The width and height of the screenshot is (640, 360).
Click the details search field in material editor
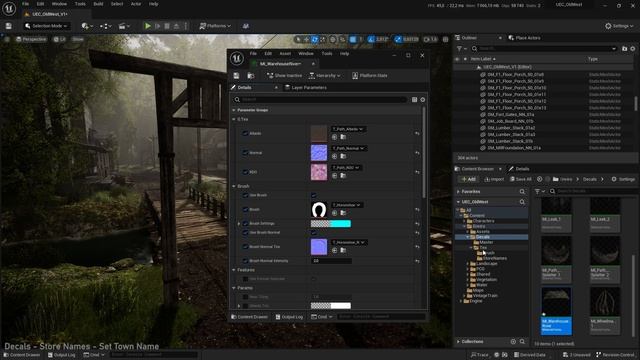click(x=320, y=100)
